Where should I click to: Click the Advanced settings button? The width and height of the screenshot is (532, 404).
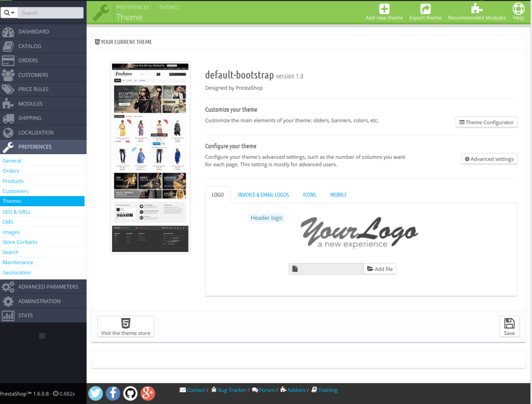[x=489, y=159]
